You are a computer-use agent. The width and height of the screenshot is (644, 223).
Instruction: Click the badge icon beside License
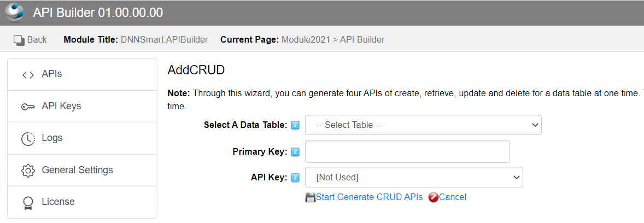(28, 202)
